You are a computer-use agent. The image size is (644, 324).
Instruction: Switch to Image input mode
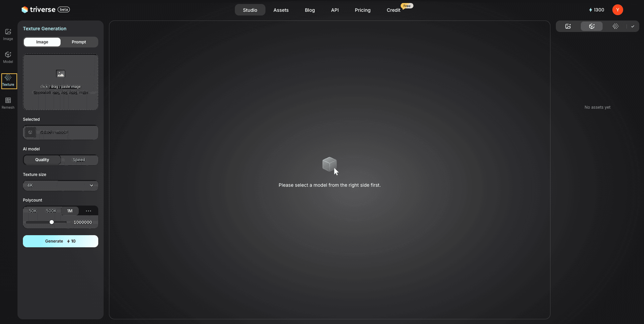click(42, 42)
